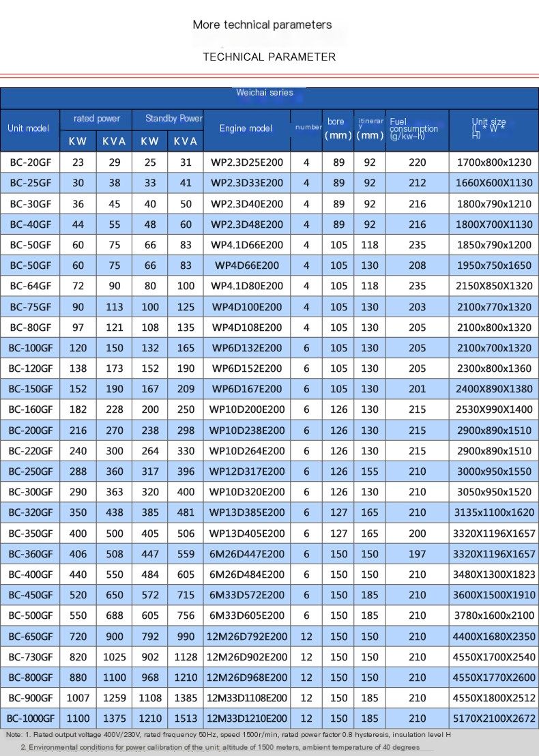Click unit size 2530X990X1400
The image size is (539, 756).
click(x=494, y=409)
